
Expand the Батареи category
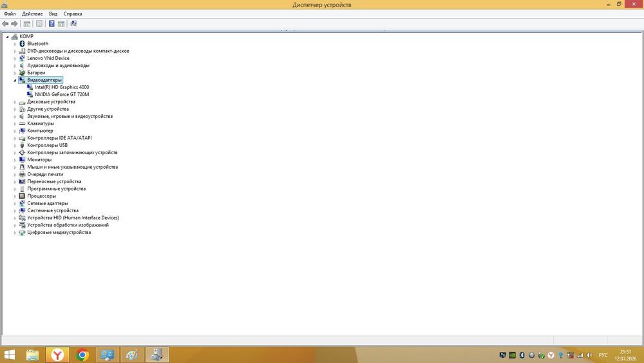pyautogui.click(x=15, y=73)
